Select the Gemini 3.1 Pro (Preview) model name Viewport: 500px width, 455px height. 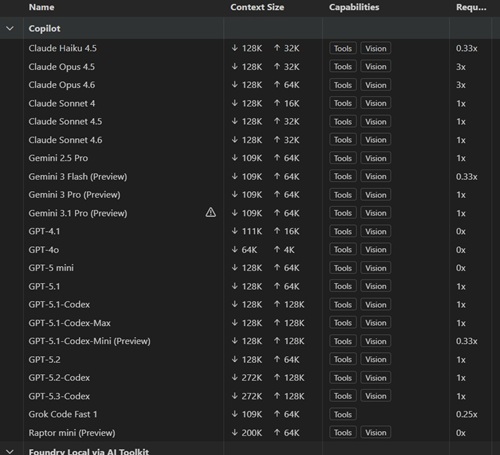click(78, 213)
